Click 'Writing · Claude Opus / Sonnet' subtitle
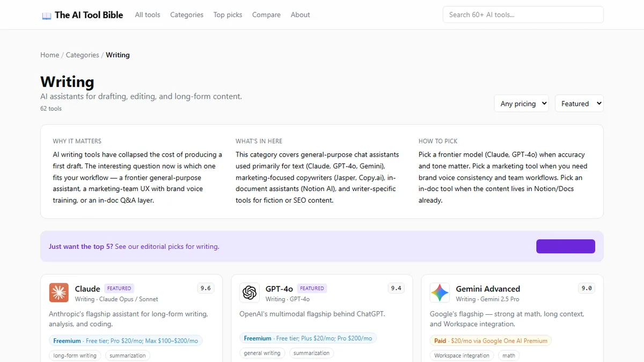The height and width of the screenshot is (362, 644). pyautogui.click(x=116, y=299)
